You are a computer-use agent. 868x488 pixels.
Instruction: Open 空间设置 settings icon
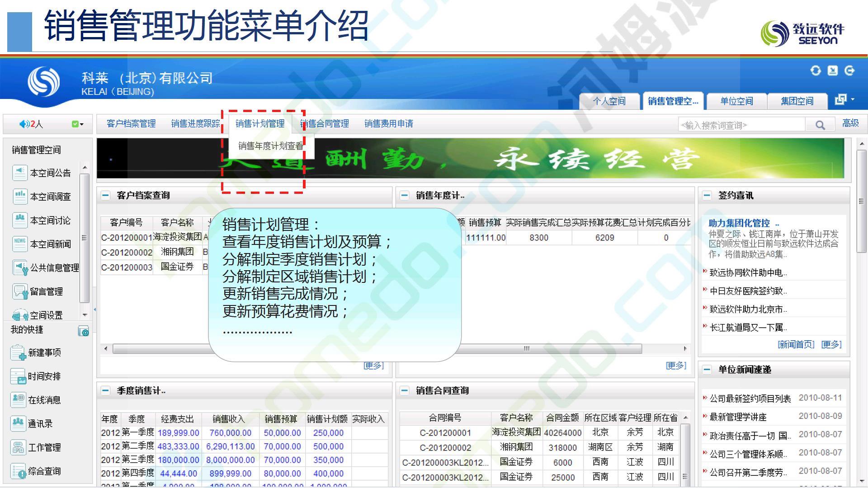[19, 314]
